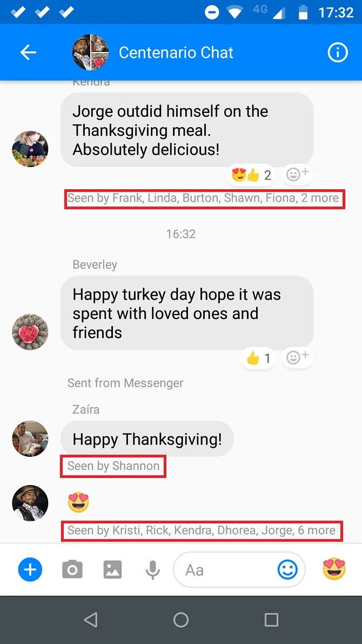The width and height of the screenshot is (362, 644).
Task: Expand 'Seen by Kristi, Rick... 6 more' list
Action: click(202, 530)
